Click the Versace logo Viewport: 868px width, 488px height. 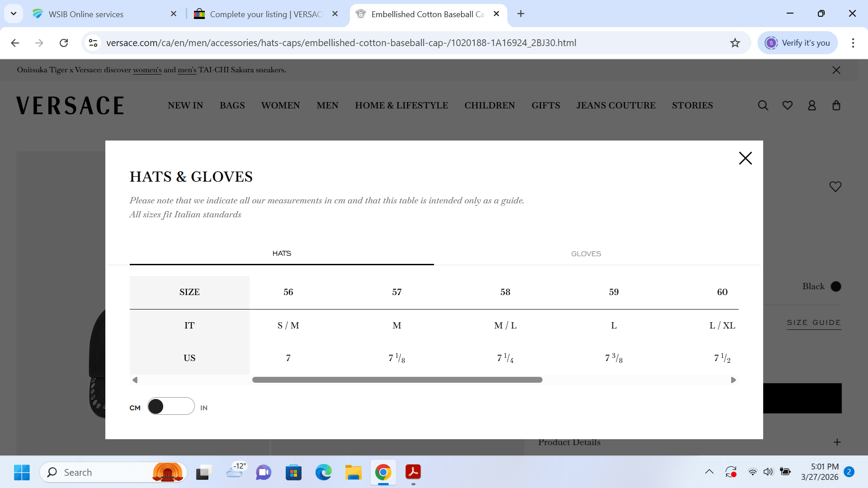pyautogui.click(x=70, y=105)
